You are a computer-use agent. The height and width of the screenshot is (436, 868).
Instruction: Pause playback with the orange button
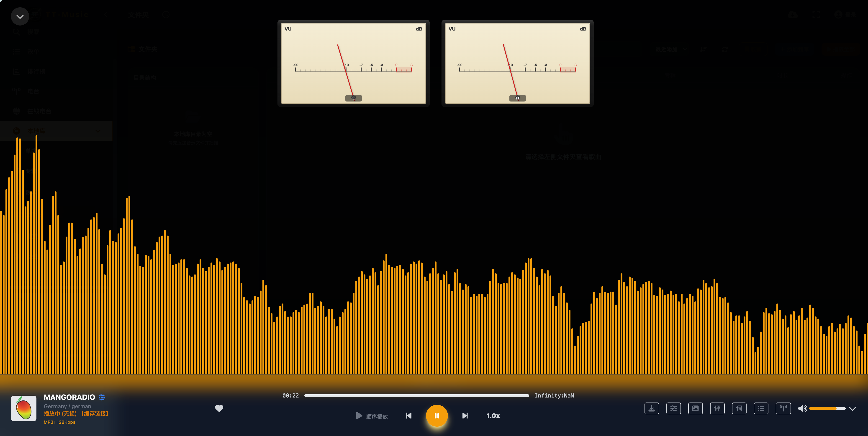(437, 416)
